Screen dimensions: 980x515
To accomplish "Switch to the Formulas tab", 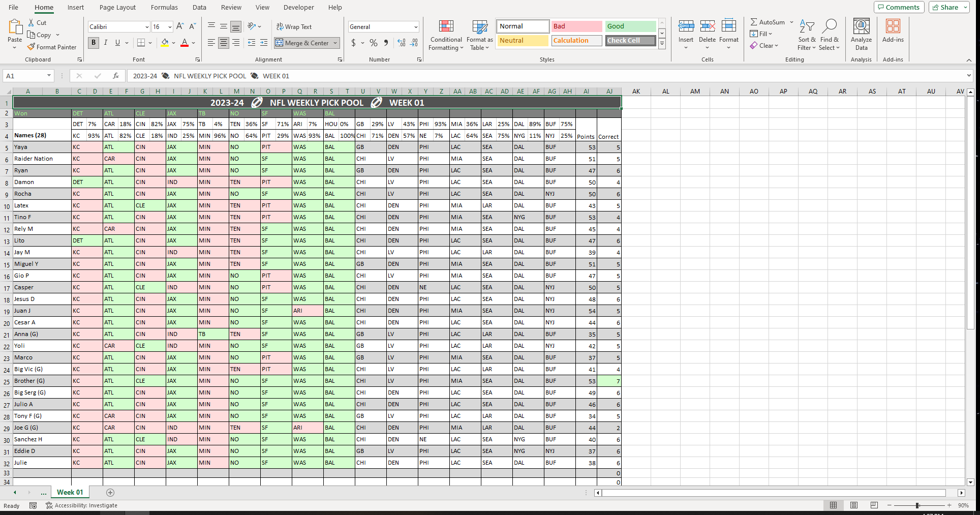I will [164, 7].
